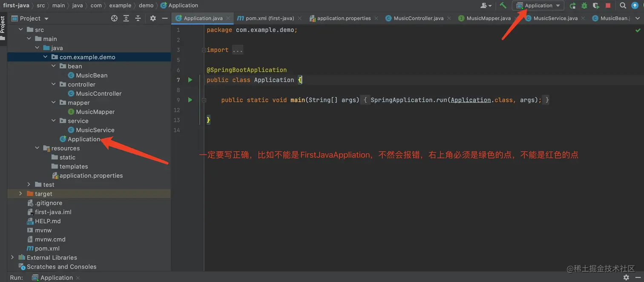Click run gutter icon on line 7
This screenshot has height=282, width=644.
click(x=190, y=80)
